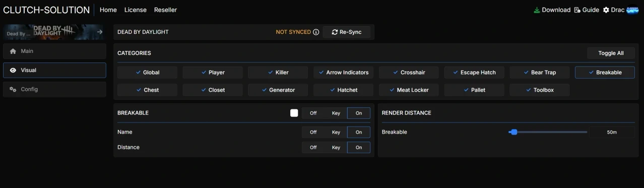Click the Download icon in top bar
644x188 pixels.
click(537, 10)
